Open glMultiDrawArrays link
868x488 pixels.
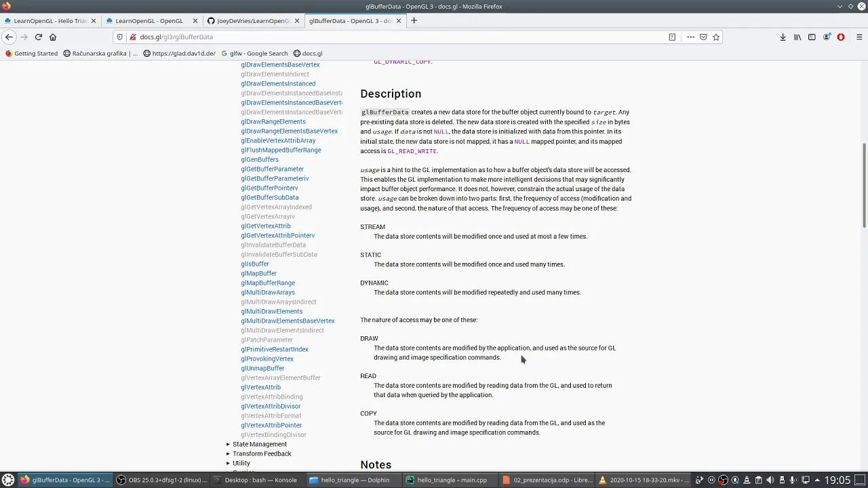268,293
